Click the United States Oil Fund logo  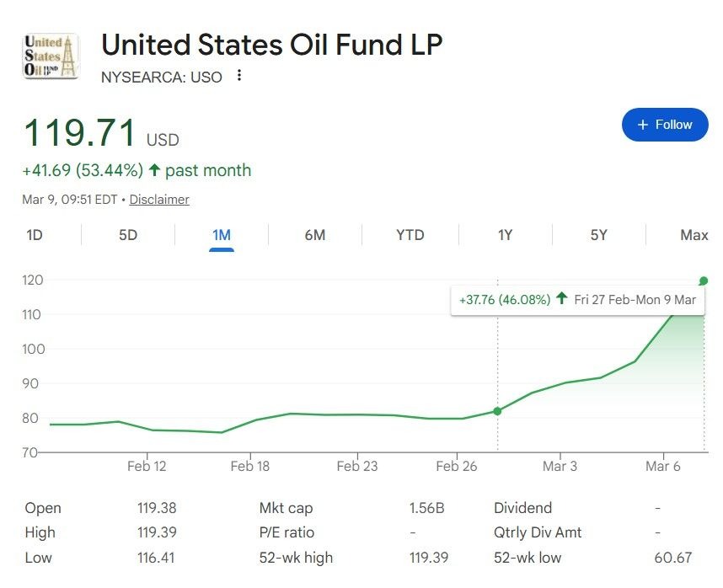click(x=51, y=56)
